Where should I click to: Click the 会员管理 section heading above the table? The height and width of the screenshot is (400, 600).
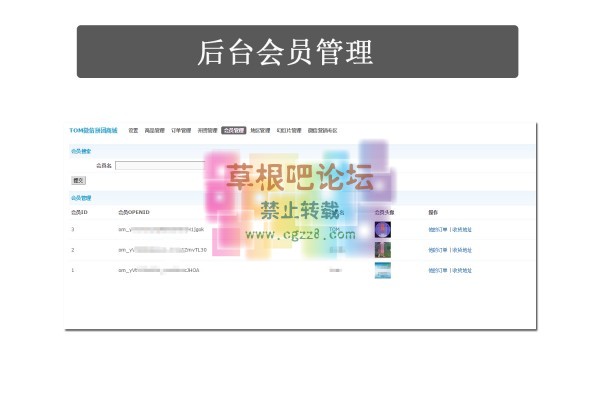81,198
